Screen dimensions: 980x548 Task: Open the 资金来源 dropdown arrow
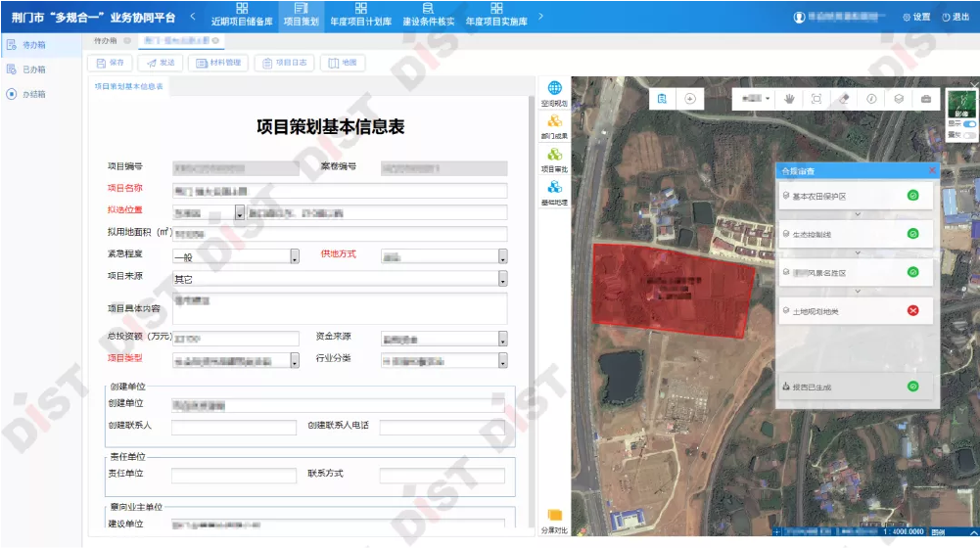click(x=502, y=339)
